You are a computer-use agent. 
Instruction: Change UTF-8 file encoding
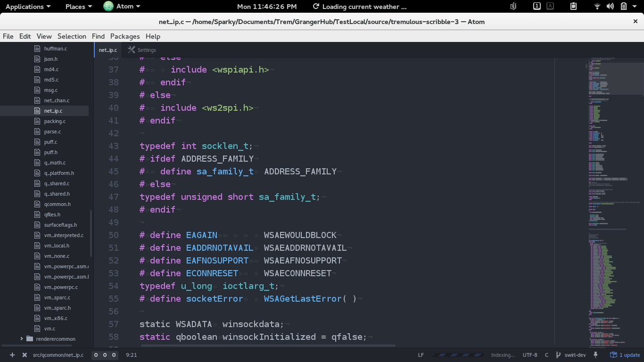coord(530,355)
